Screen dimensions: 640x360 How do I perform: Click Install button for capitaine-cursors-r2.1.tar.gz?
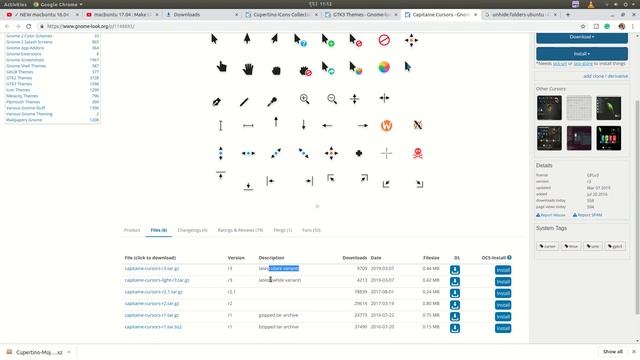click(x=503, y=293)
